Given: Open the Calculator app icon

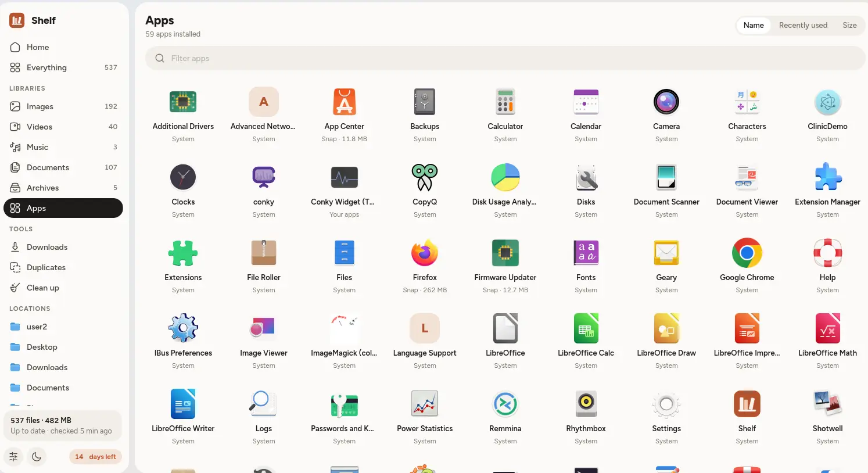Looking at the screenshot, I should click(505, 102).
